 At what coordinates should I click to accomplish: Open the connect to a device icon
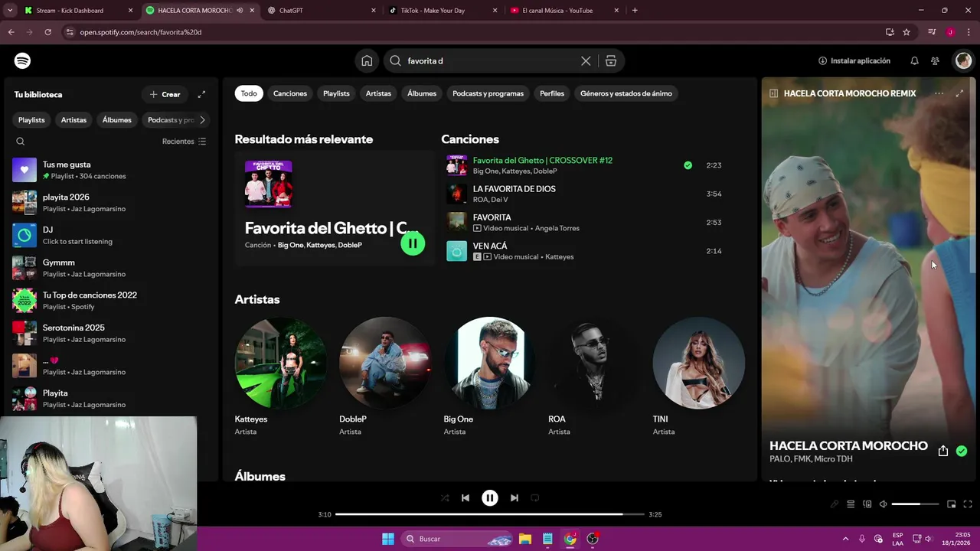coord(867,504)
